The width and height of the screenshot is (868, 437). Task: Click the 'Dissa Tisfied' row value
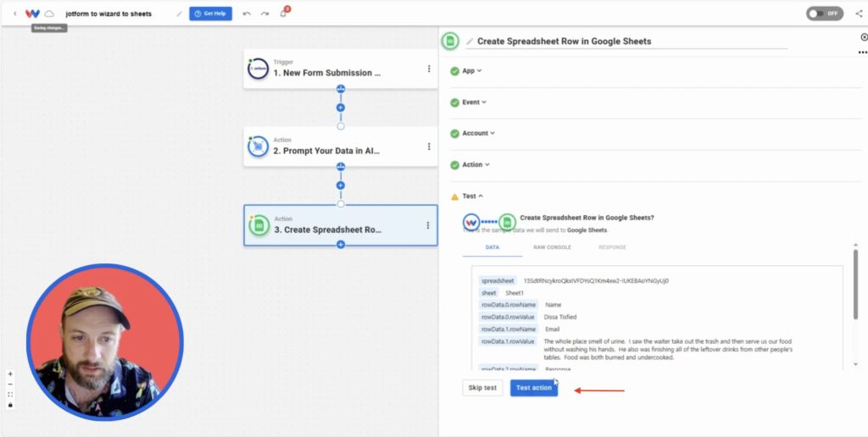pos(560,318)
